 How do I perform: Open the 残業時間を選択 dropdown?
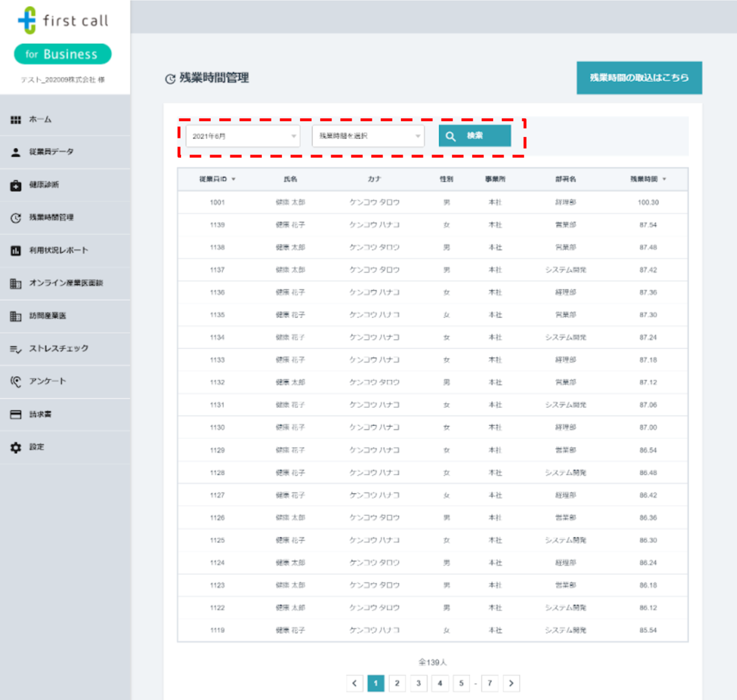click(368, 136)
